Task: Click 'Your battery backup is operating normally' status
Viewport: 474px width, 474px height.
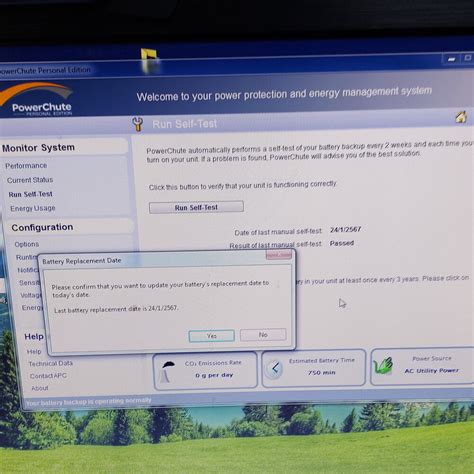Action: (88, 402)
